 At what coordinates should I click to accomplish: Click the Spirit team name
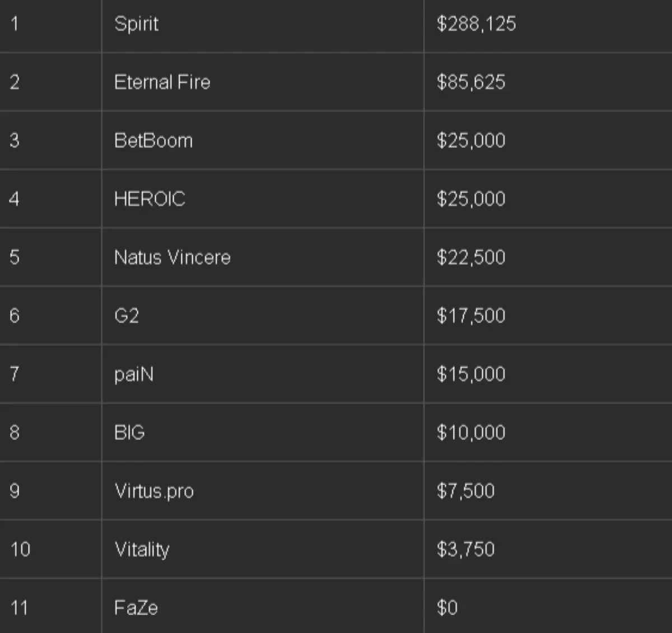(x=137, y=24)
